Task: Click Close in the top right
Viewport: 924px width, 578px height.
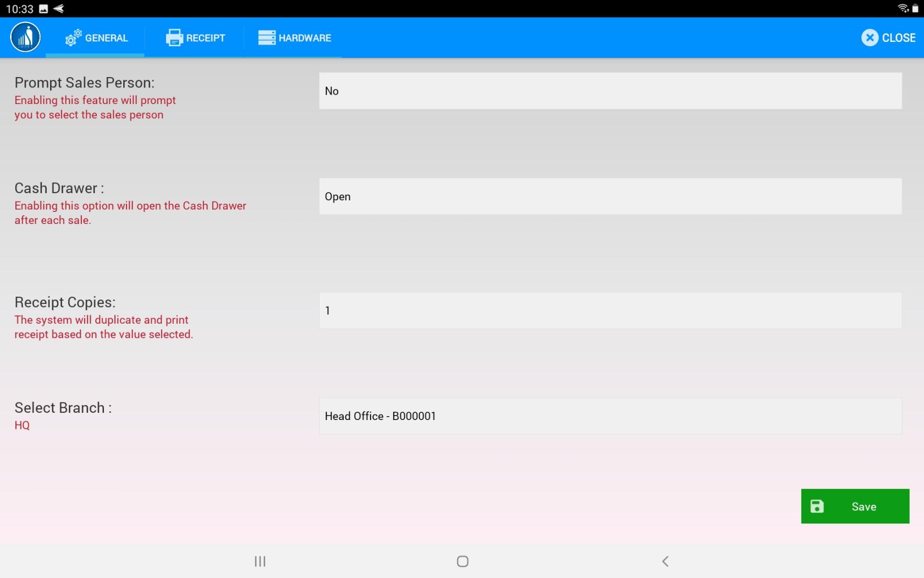Action: coord(888,37)
